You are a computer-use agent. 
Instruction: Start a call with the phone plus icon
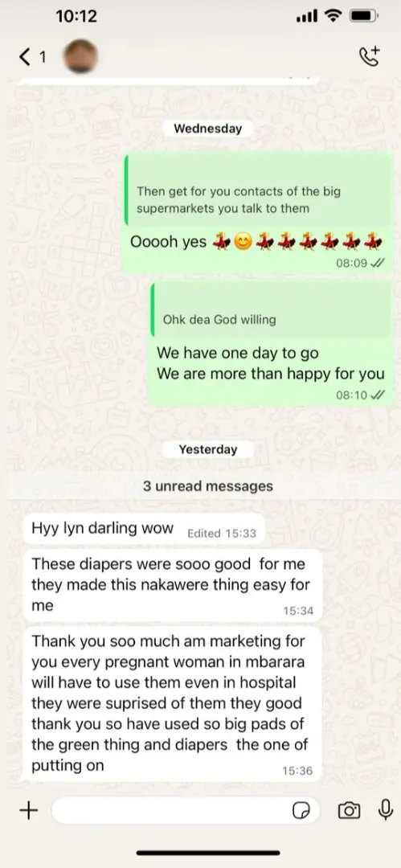[370, 56]
